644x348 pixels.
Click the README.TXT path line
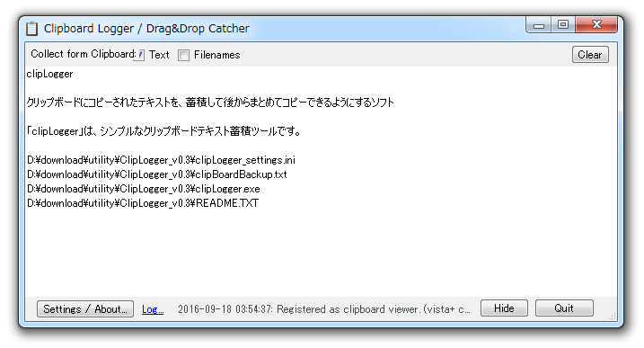pos(143,203)
